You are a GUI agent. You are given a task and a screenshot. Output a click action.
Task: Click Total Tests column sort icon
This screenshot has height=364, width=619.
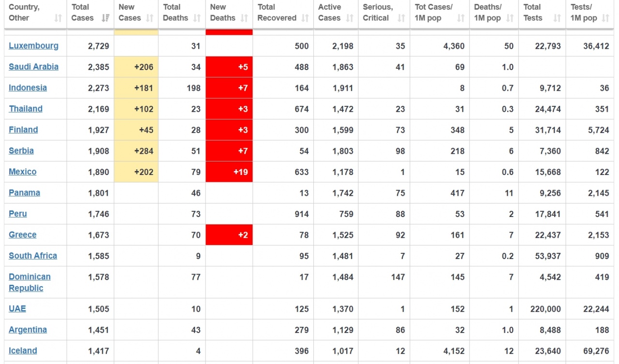click(557, 18)
